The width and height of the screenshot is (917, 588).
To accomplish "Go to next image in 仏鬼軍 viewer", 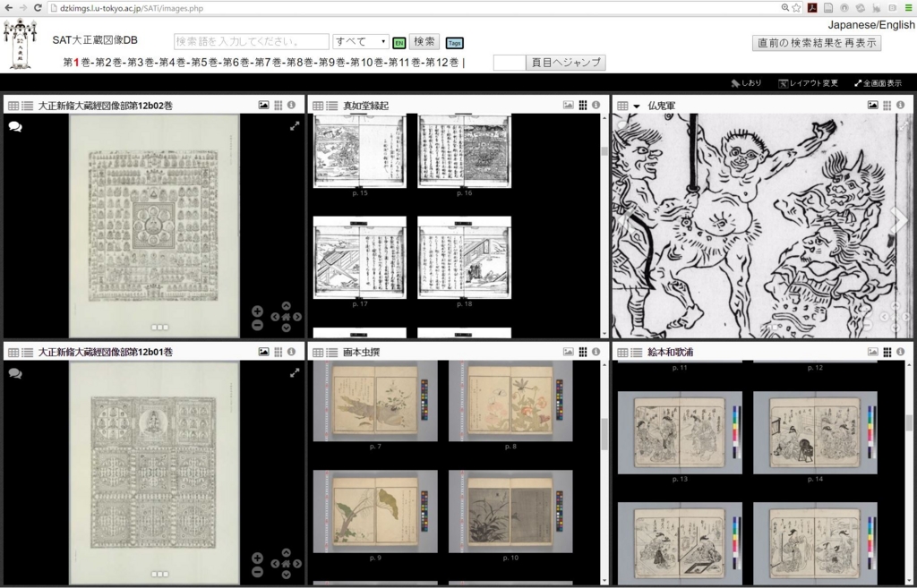I will [x=898, y=220].
